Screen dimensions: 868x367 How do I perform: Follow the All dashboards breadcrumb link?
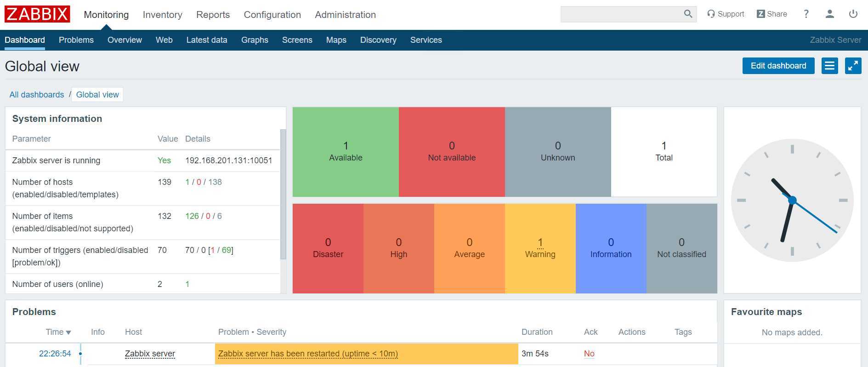37,95
